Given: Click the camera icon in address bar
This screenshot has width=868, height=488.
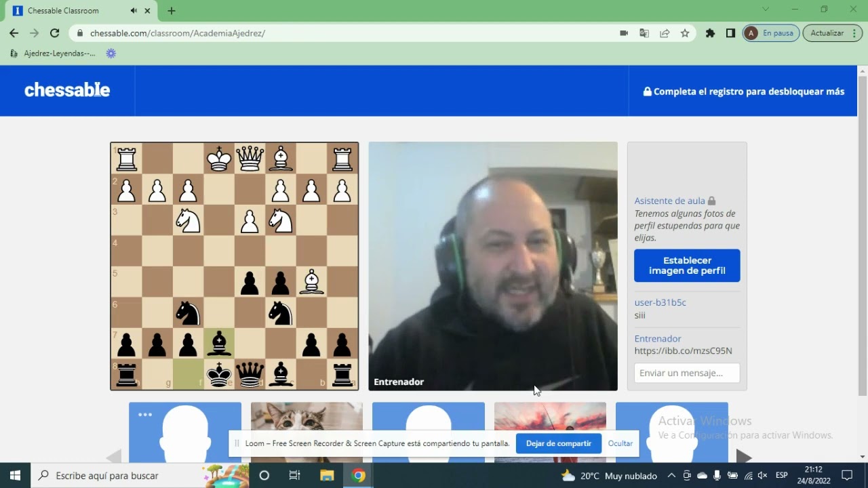Looking at the screenshot, I should coord(624,33).
